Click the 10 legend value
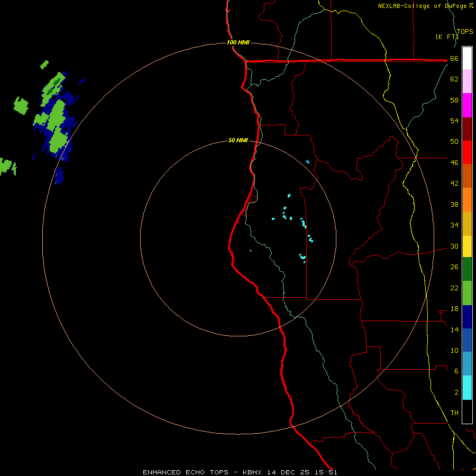 (454, 351)
